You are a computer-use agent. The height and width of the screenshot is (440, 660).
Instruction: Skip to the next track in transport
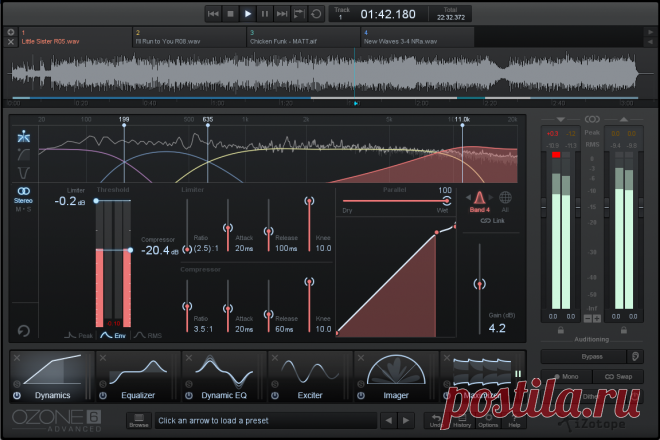(282, 14)
